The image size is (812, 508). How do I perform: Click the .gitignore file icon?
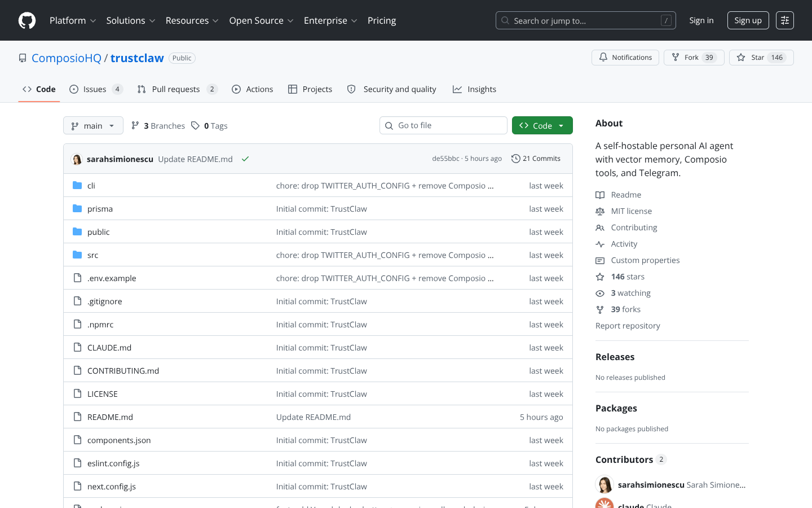77,301
